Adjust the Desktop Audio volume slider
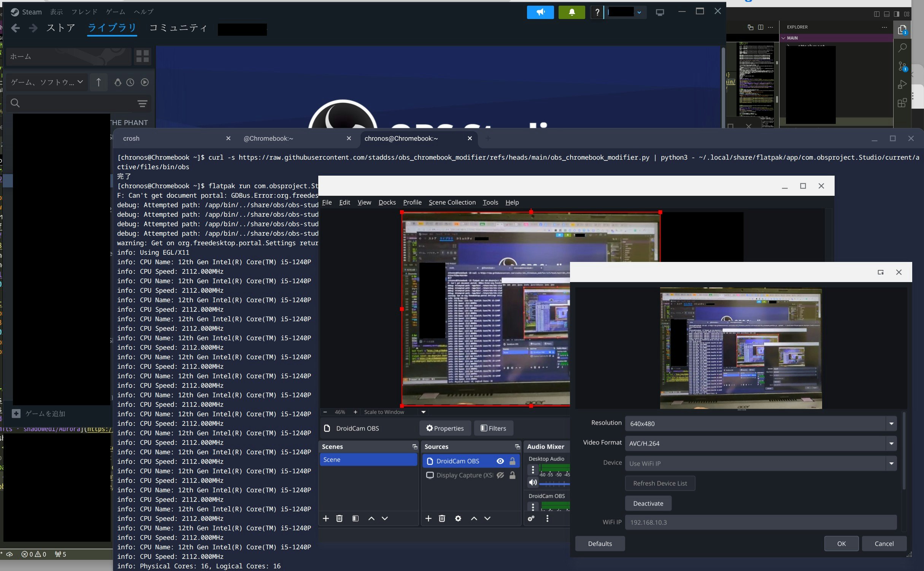Image resolution: width=924 pixels, height=571 pixels. tap(554, 484)
